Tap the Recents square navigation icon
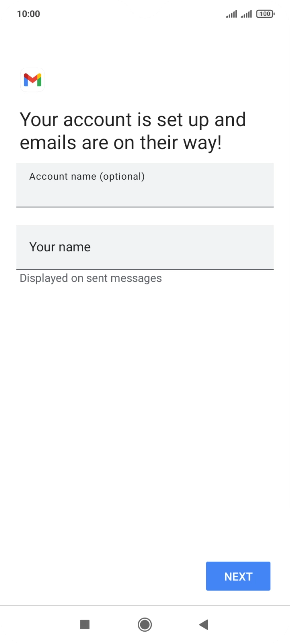 tap(85, 624)
